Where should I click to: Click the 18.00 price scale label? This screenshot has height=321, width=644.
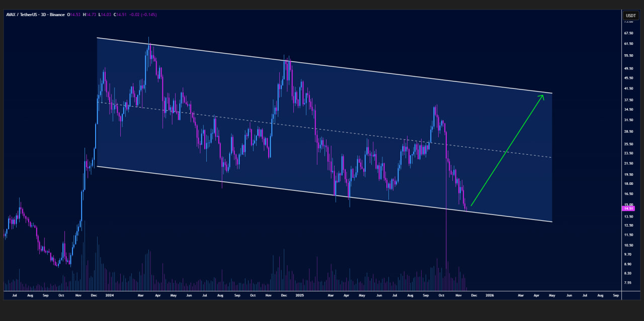[x=628, y=183]
